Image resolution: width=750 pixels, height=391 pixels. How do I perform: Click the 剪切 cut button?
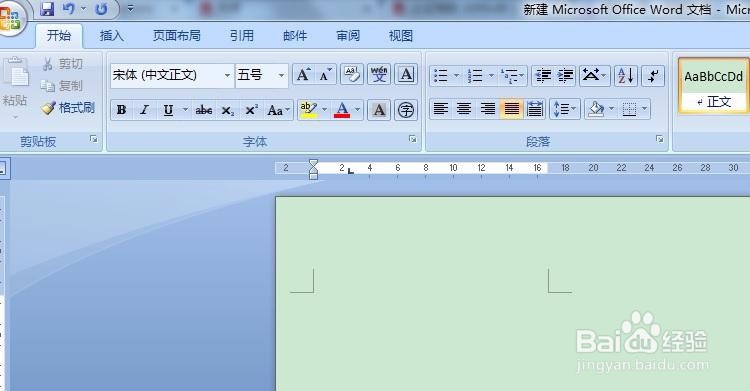pos(63,64)
